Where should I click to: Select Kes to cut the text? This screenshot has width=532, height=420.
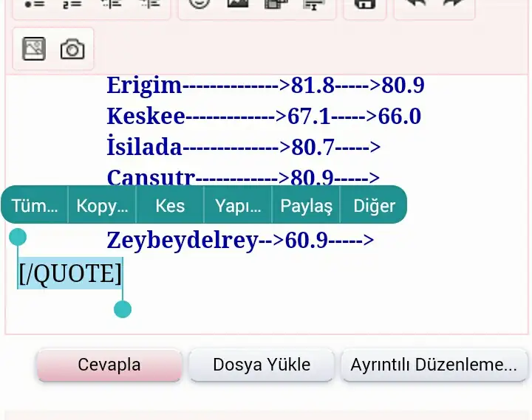coord(170,206)
